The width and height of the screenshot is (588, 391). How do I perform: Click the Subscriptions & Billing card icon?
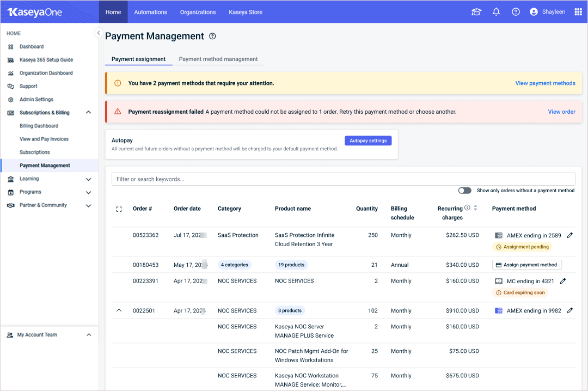(11, 113)
